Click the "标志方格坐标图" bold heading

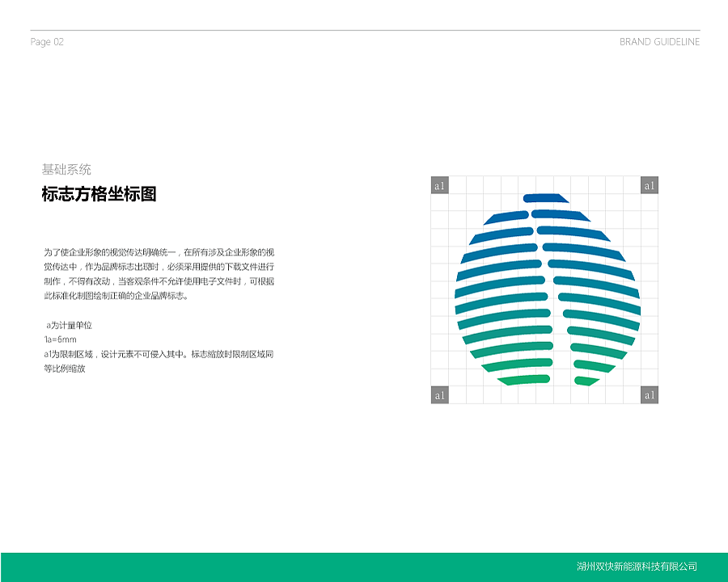click(99, 194)
